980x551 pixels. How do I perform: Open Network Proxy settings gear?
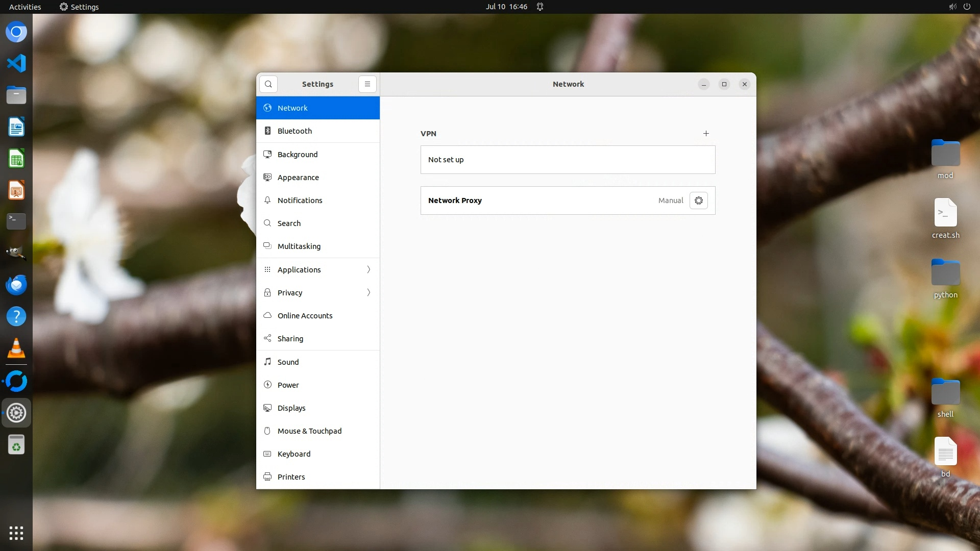(x=698, y=201)
